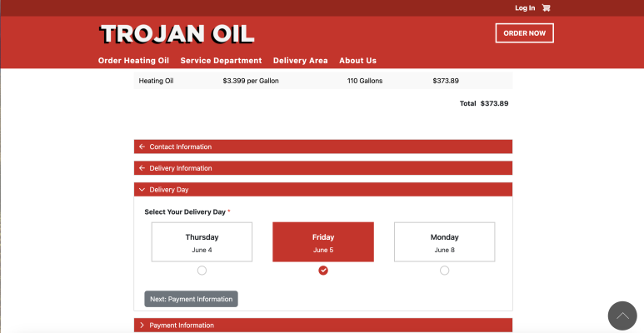The height and width of the screenshot is (333, 644).
Task: Open the Contact Information section header
Action: click(323, 147)
